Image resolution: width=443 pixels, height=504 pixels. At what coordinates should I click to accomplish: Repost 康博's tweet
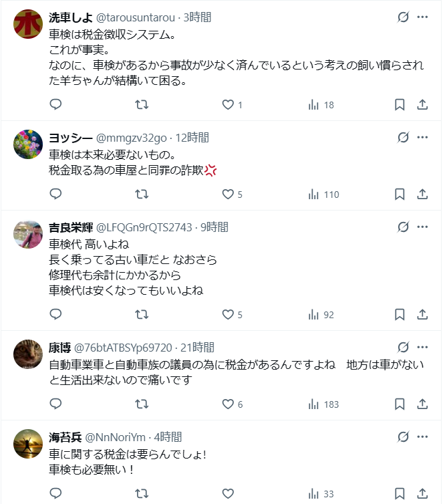click(x=142, y=404)
